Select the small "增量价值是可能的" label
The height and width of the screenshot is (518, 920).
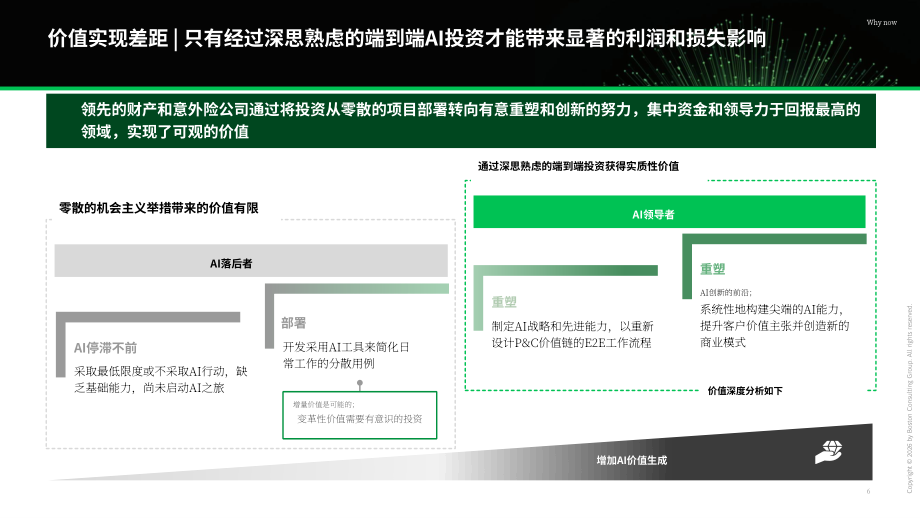[324, 405]
